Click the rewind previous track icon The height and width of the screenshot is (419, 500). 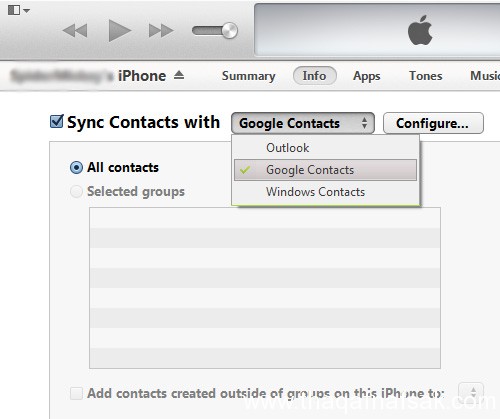click(75, 31)
